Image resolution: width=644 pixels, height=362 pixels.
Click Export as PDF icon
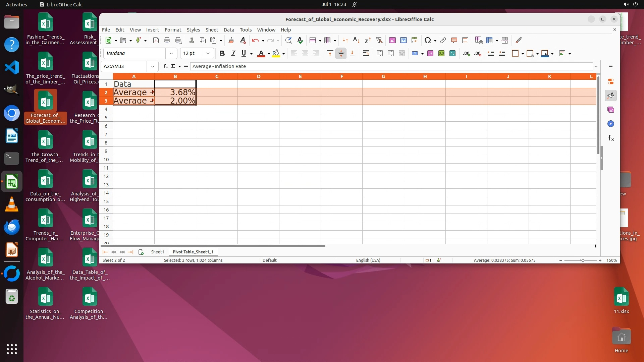pos(156,41)
